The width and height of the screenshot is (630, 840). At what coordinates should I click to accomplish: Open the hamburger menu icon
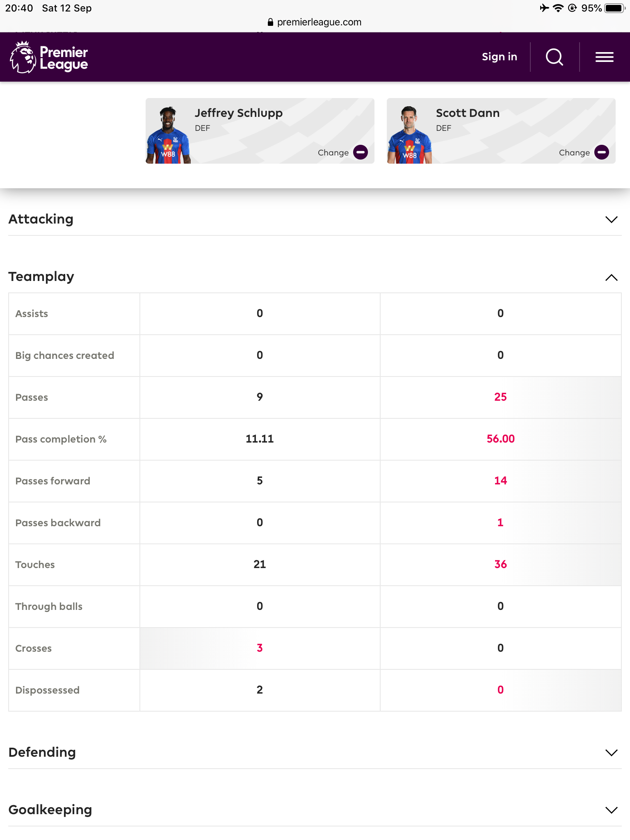click(604, 57)
